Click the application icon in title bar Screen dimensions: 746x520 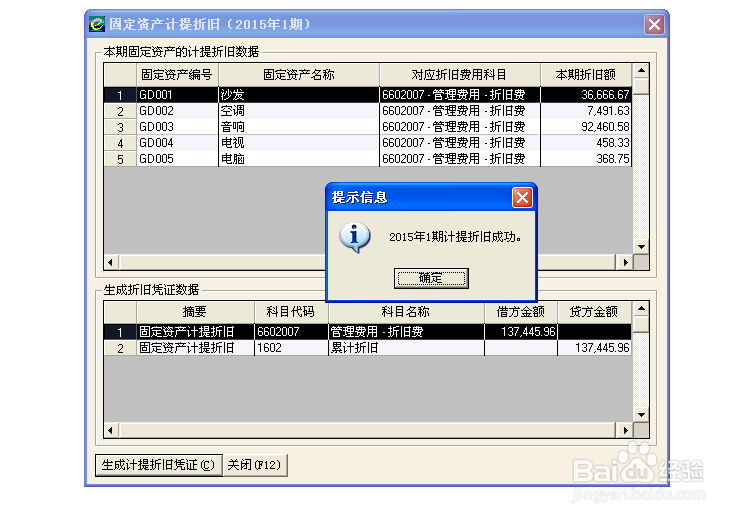pos(97,24)
